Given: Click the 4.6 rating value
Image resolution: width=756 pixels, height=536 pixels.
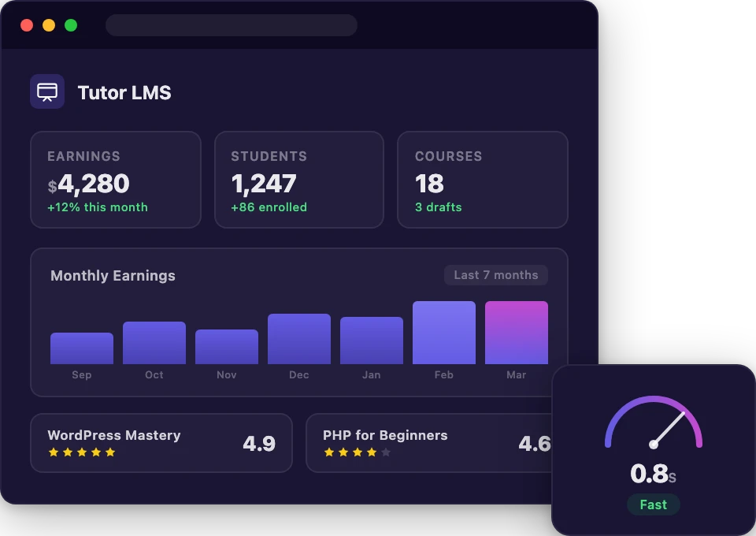Looking at the screenshot, I should tap(534, 443).
